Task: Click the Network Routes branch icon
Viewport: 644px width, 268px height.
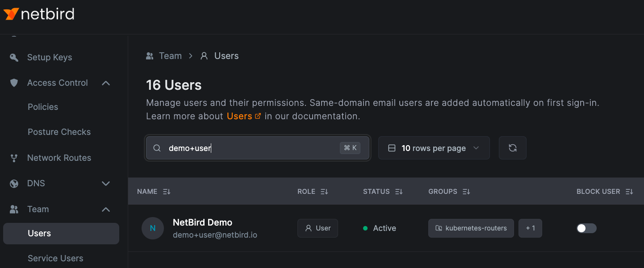Action: (14, 158)
